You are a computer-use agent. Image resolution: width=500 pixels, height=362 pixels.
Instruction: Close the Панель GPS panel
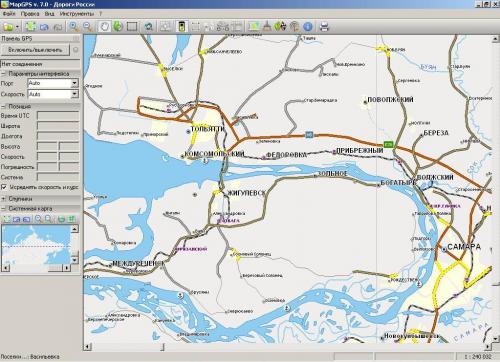76,39
